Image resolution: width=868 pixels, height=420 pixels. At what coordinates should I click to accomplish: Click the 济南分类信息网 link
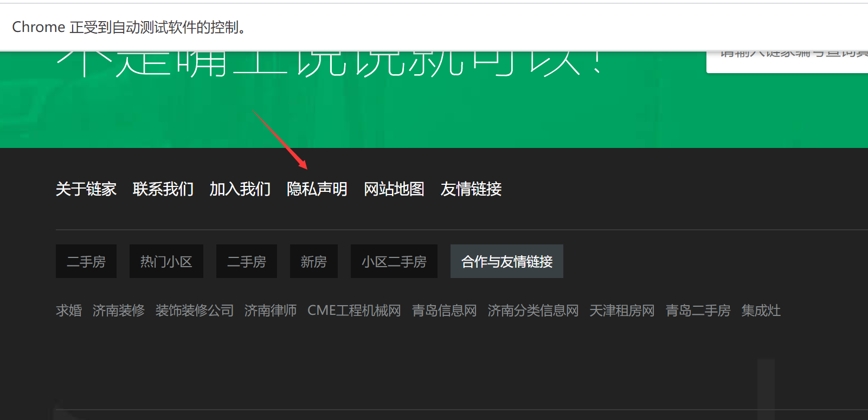533,311
